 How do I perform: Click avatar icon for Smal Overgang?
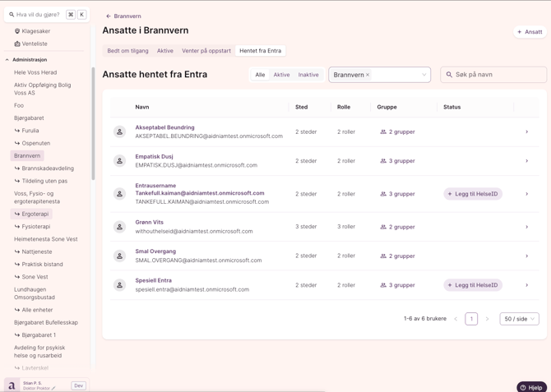119,256
